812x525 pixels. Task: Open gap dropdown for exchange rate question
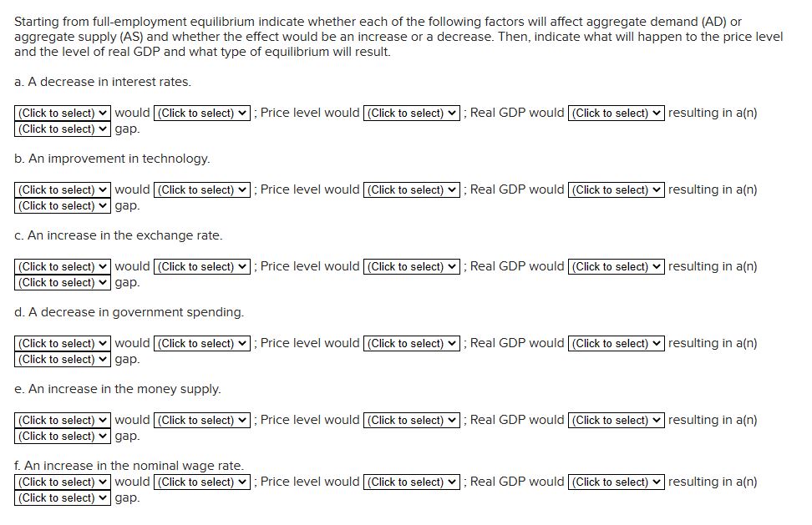(x=62, y=283)
